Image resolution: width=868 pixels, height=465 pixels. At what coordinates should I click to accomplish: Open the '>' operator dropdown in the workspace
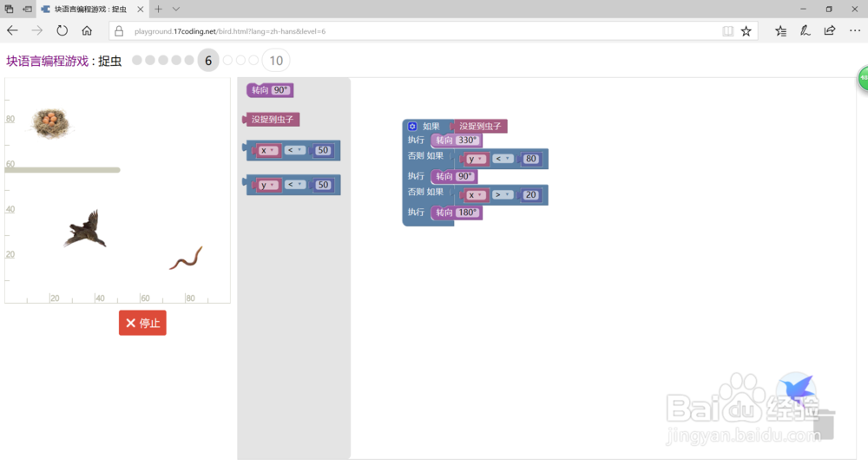point(502,195)
